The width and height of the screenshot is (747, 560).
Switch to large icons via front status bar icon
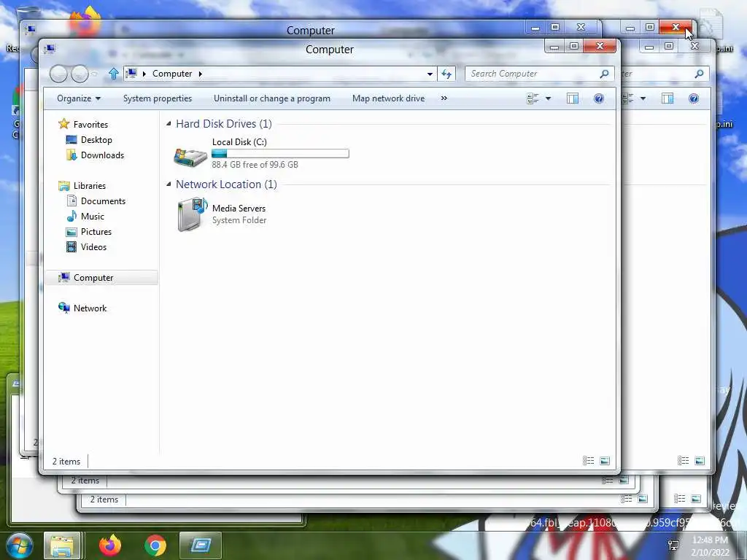click(x=605, y=461)
